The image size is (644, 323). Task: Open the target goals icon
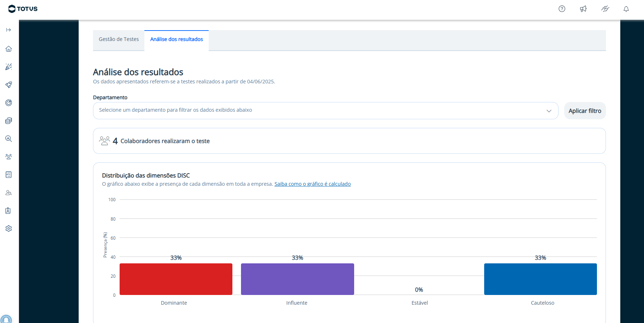coord(9,103)
